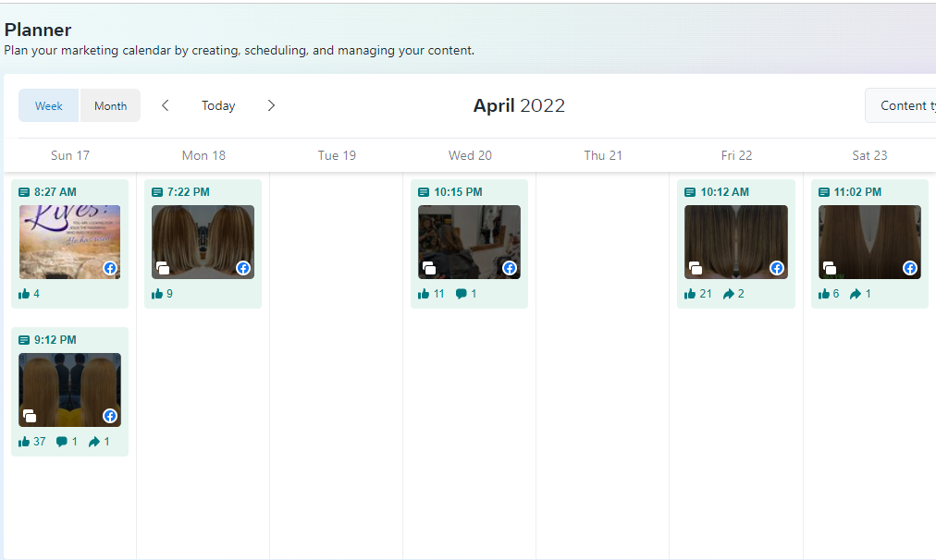
Task: Click the Planner page heading
Action: tap(38, 30)
